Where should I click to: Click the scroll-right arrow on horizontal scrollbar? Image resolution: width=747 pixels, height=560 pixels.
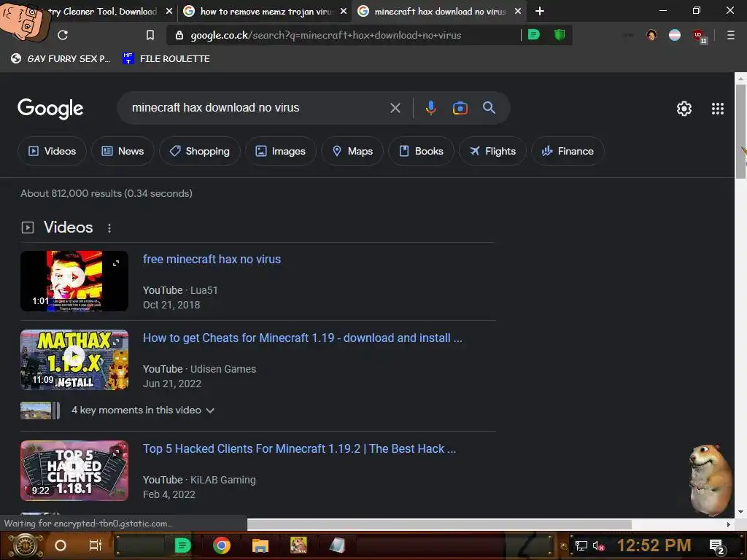pyautogui.click(x=729, y=524)
